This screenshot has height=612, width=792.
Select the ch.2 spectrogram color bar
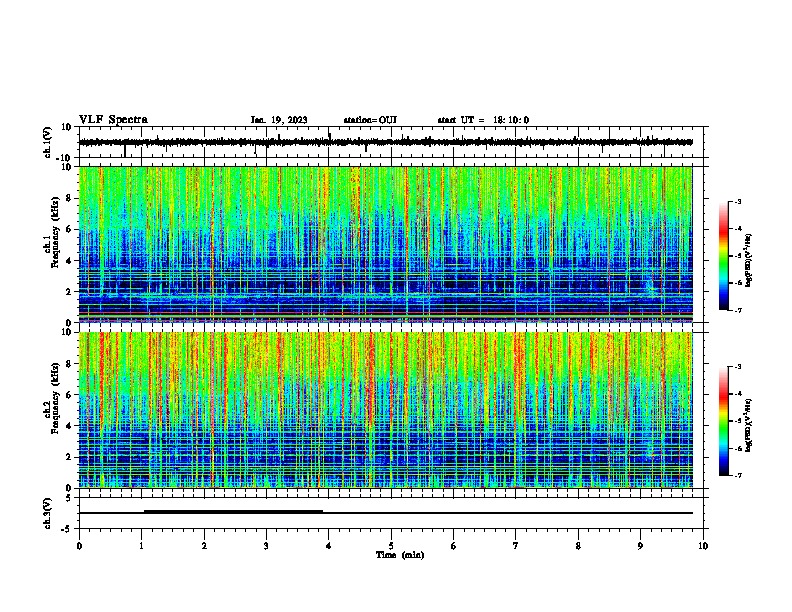point(723,421)
